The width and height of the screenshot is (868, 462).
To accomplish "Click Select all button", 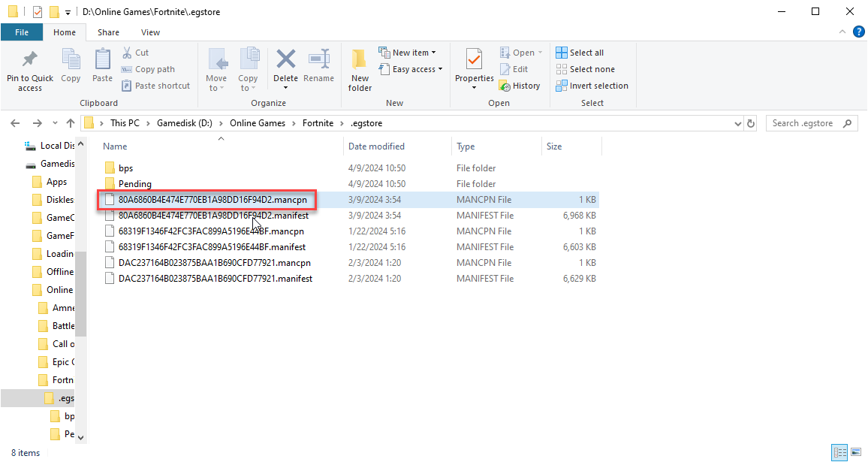I will click(x=580, y=53).
